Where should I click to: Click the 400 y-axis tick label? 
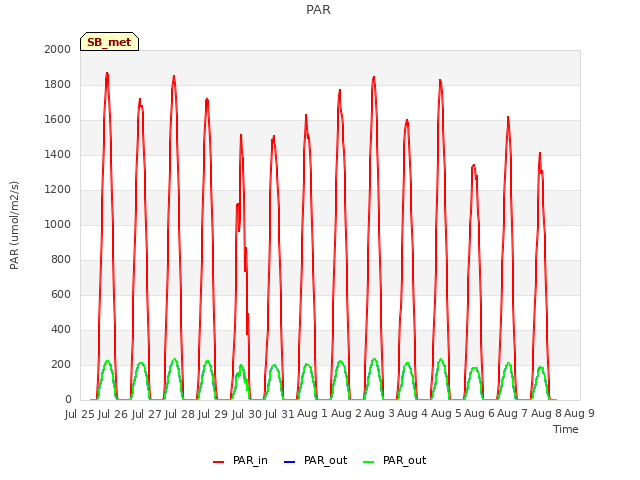61,329
